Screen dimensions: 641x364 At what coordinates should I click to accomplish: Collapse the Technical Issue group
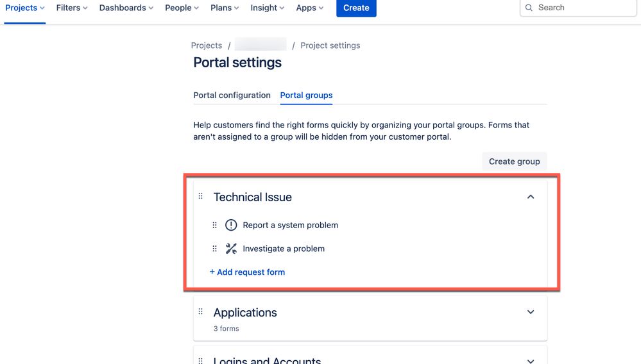pos(530,197)
